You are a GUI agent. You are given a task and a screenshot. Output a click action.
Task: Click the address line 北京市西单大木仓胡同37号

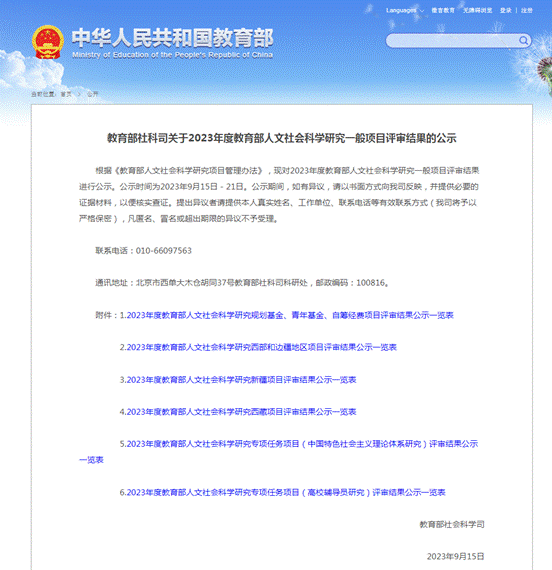[221, 283]
